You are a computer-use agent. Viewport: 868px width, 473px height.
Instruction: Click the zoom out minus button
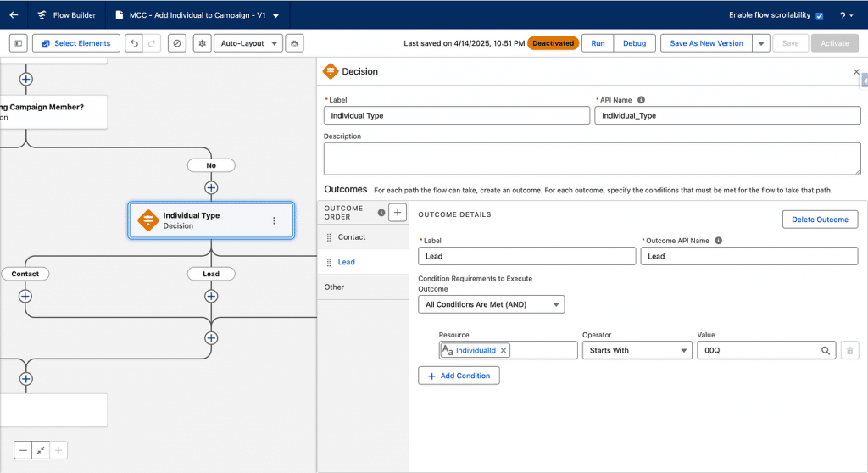23,451
